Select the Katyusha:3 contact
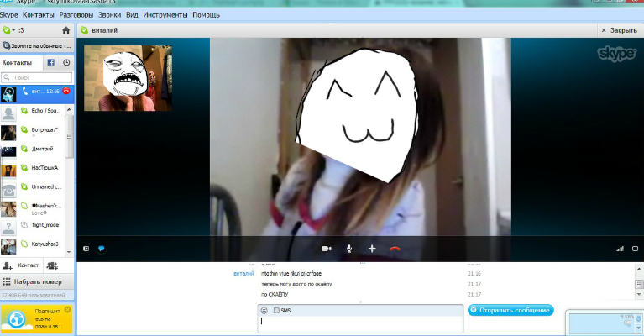 pyautogui.click(x=32, y=246)
